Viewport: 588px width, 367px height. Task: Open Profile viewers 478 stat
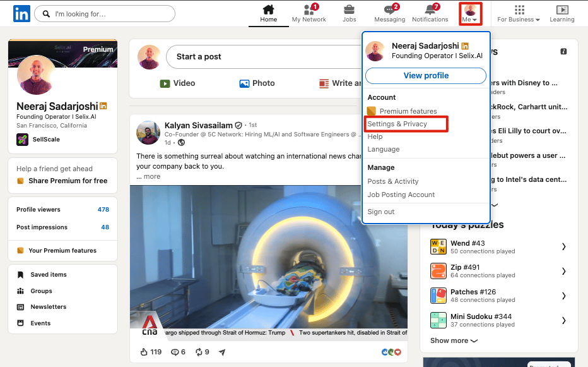tap(62, 210)
